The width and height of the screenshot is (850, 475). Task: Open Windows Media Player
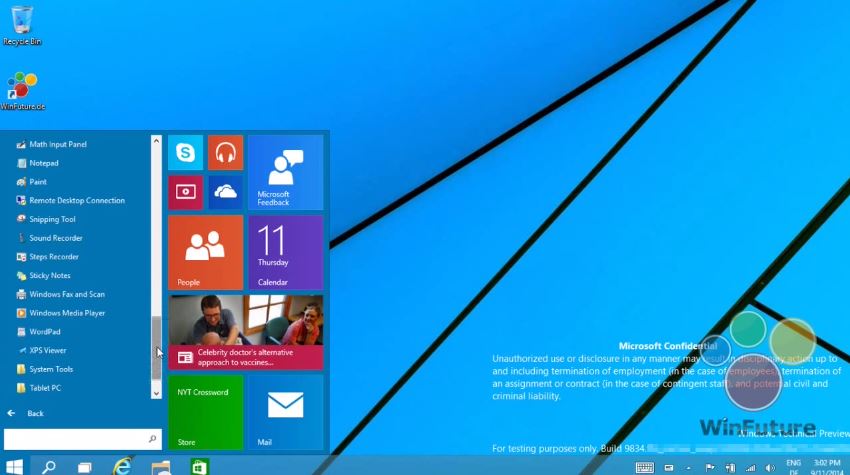61,313
